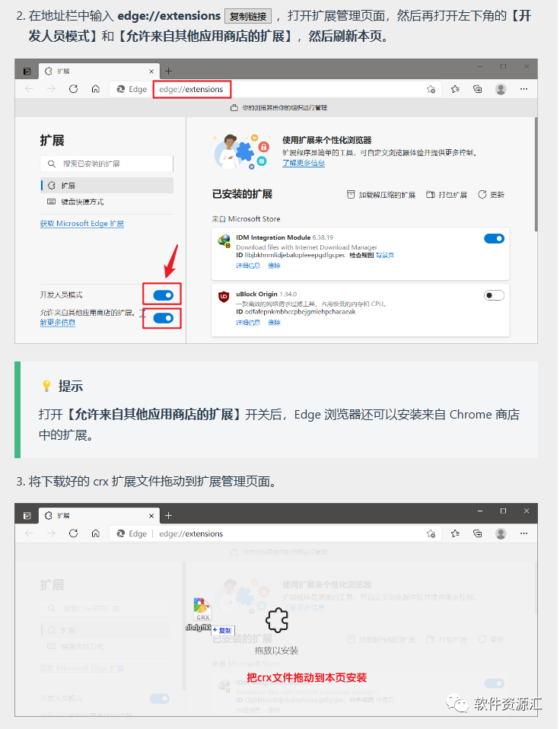560x729 pixels.
Task: Maximize the lower Edge window
Action: pos(503,511)
